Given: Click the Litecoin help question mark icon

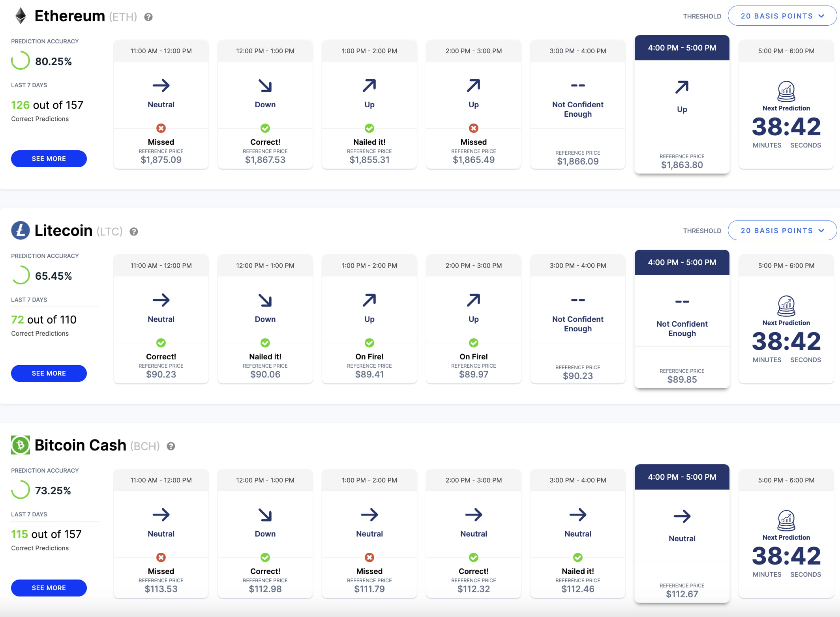Looking at the screenshot, I should [x=134, y=232].
